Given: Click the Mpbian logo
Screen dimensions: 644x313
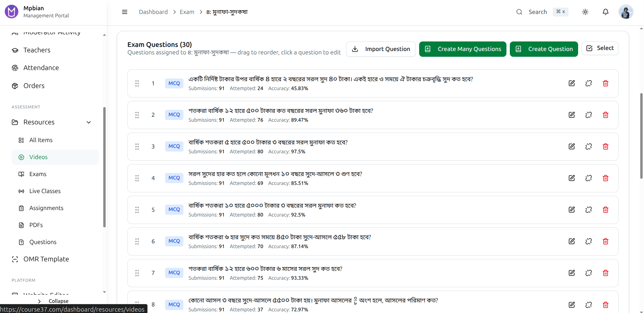Looking at the screenshot, I should click(12, 12).
